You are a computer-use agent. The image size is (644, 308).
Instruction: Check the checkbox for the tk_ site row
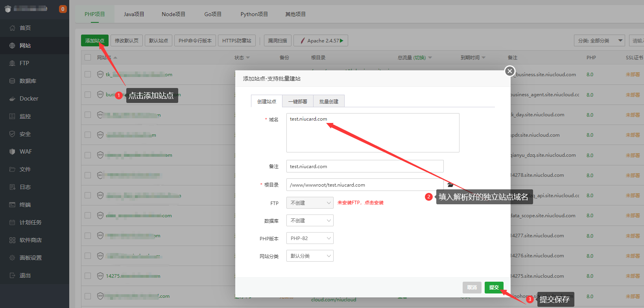[88, 74]
